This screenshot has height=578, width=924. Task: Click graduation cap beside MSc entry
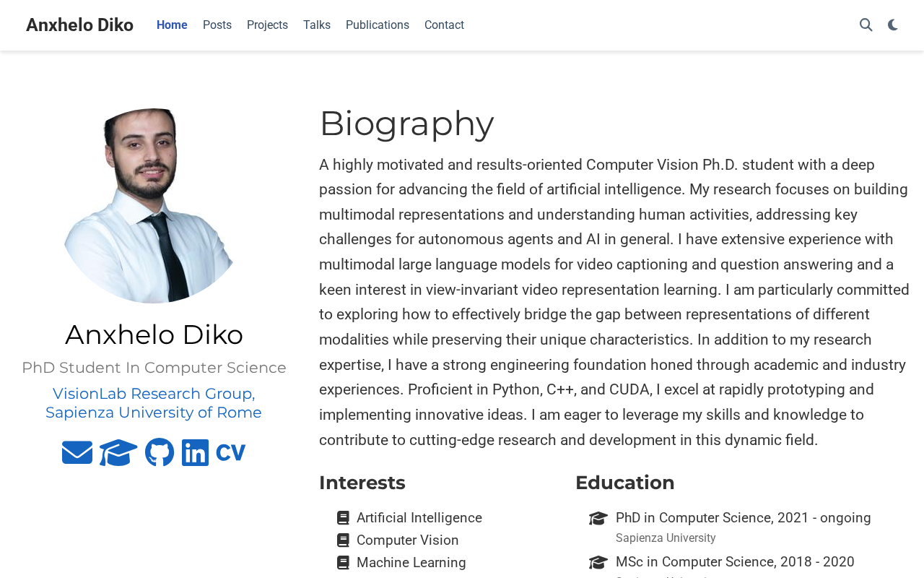click(598, 562)
